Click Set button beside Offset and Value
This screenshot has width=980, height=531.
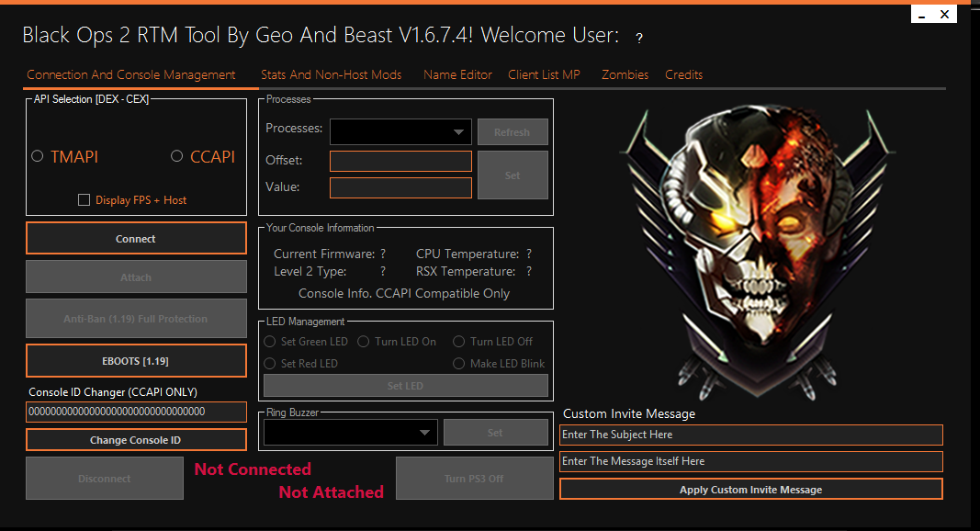coord(513,175)
